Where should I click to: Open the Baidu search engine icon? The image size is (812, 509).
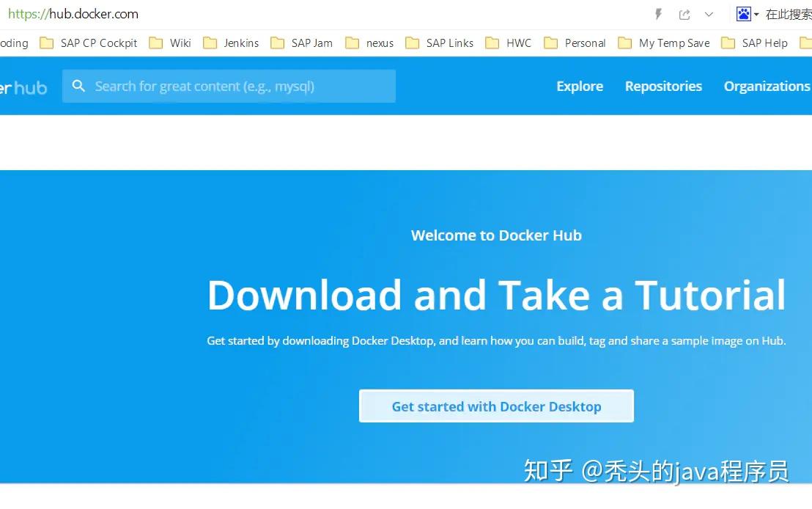point(743,13)
